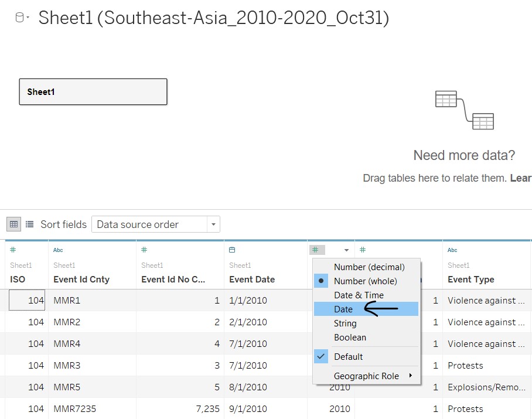Screen dimensions: 532x419
Task: Click the Sheet1 table box
Action: pyautogui.click(x=93, y=92)
